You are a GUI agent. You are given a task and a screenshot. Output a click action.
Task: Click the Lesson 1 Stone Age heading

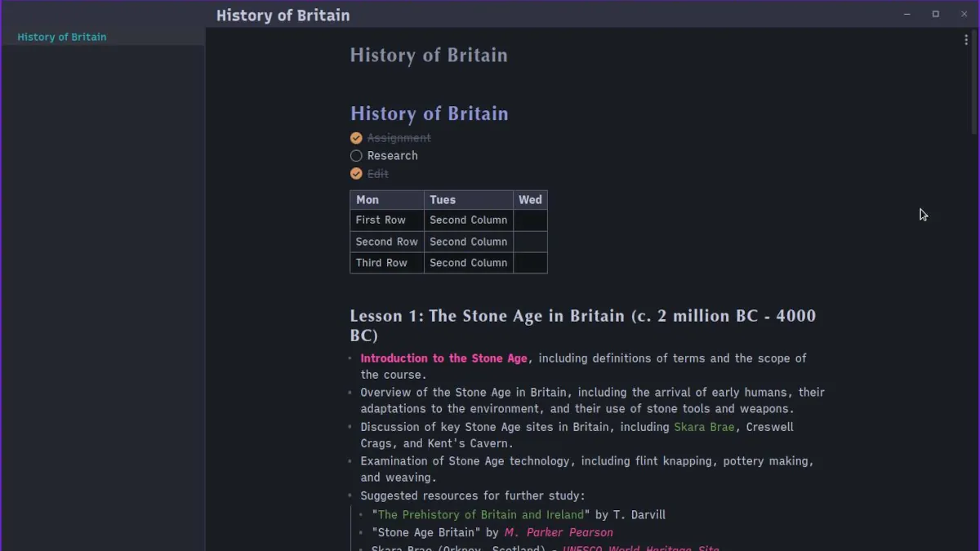pos(583,326)
